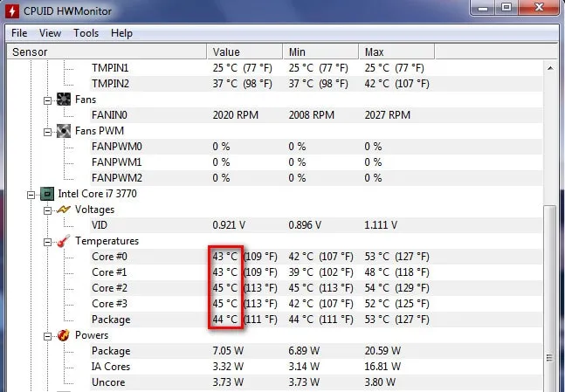Collapse the Powers tree node
This screenshot has width=565, height=392.
(x=47, y=337)
